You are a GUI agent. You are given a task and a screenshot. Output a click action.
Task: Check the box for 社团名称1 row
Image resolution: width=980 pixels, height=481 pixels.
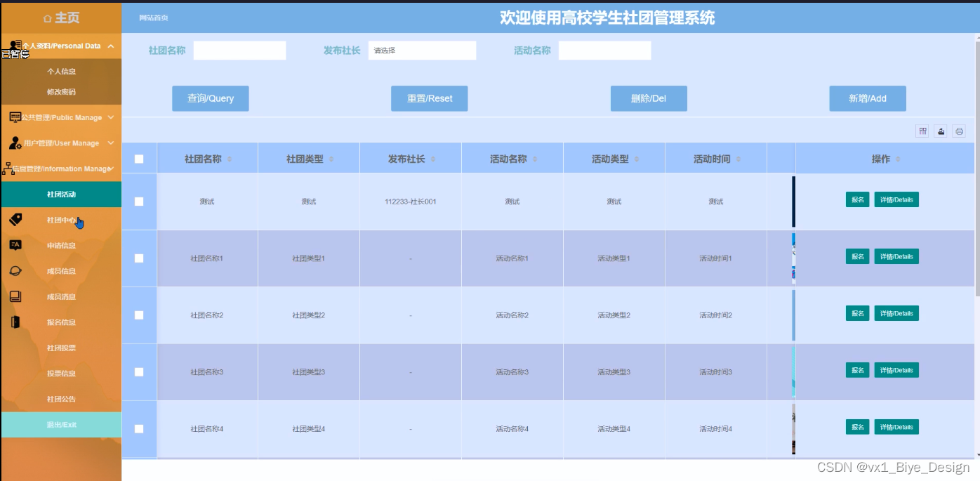pos(139,258)
